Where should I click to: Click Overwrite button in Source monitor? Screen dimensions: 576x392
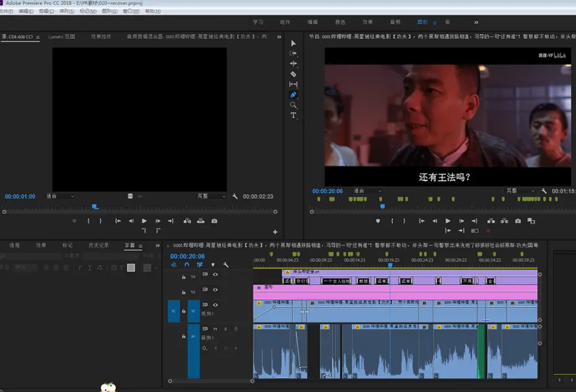(x=201, y=221)
